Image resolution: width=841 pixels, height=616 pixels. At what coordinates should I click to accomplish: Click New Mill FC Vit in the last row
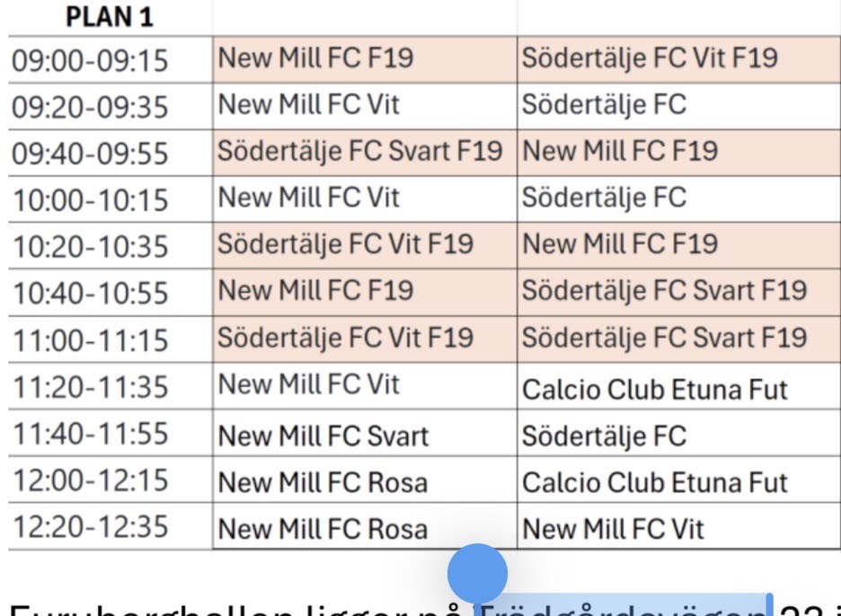pyautogui.click(x=613, y=529)
